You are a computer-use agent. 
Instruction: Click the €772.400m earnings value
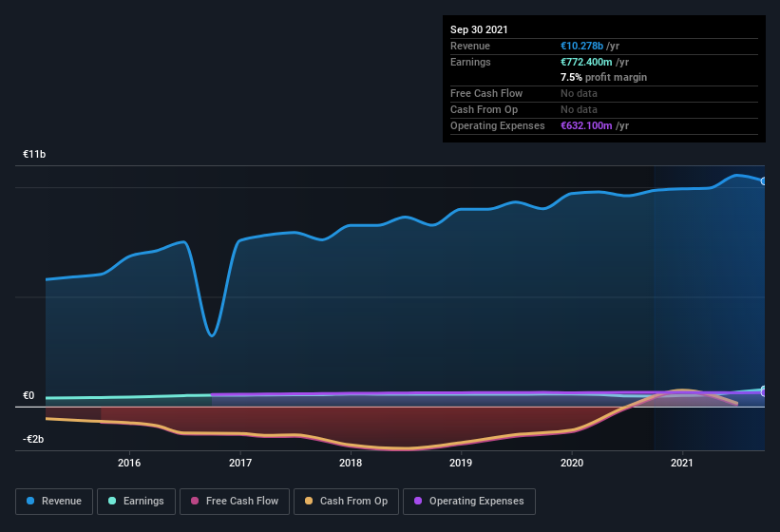[x=586, y=62]
